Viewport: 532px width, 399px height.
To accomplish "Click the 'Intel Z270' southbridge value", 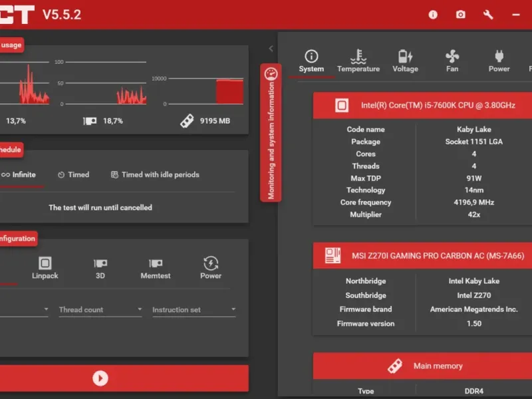I will pos(473,295).
